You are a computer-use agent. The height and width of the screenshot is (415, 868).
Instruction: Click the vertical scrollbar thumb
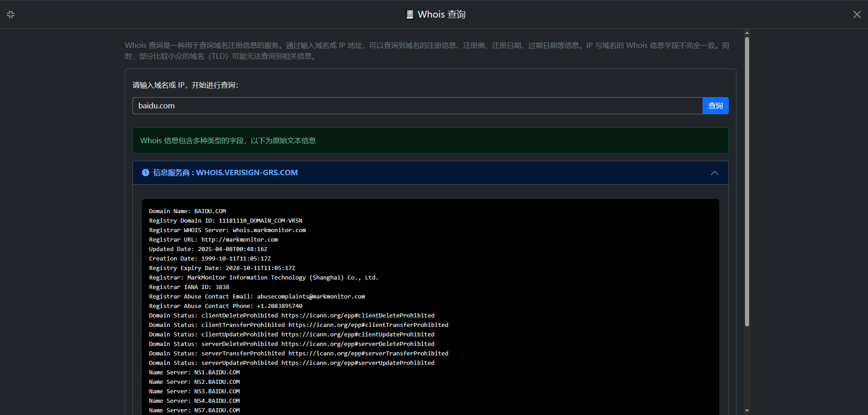click(x=747, y=181)
